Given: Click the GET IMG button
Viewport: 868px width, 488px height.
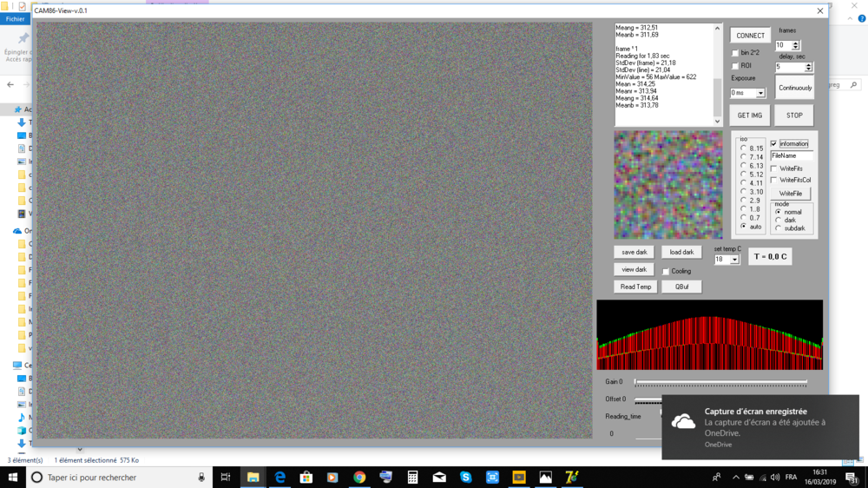Looking at the screenshot, I should pos(750,115).
